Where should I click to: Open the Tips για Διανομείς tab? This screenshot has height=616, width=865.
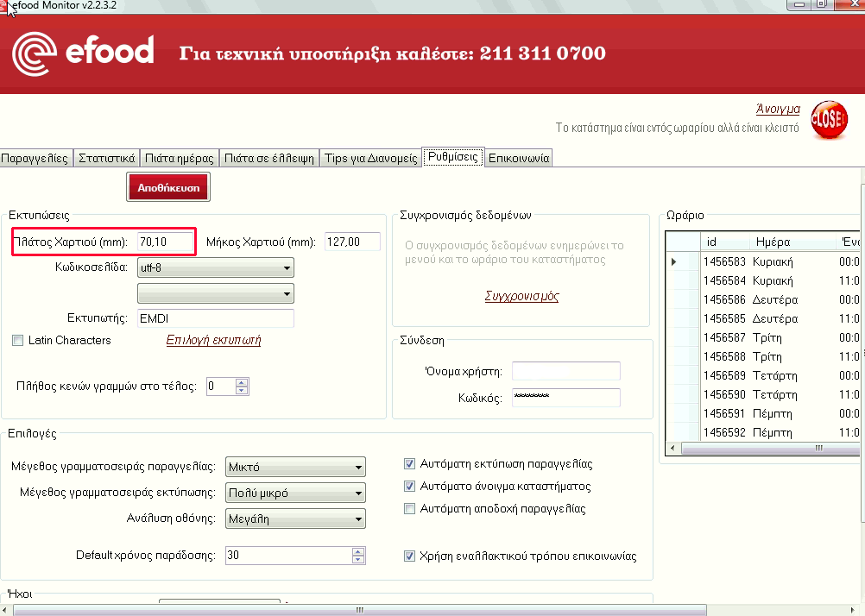point(370,158)
